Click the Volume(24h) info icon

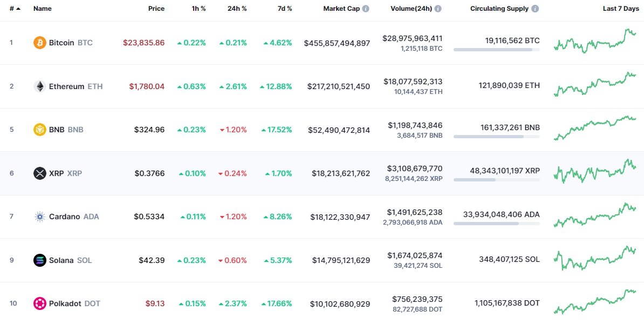[438, 9]
